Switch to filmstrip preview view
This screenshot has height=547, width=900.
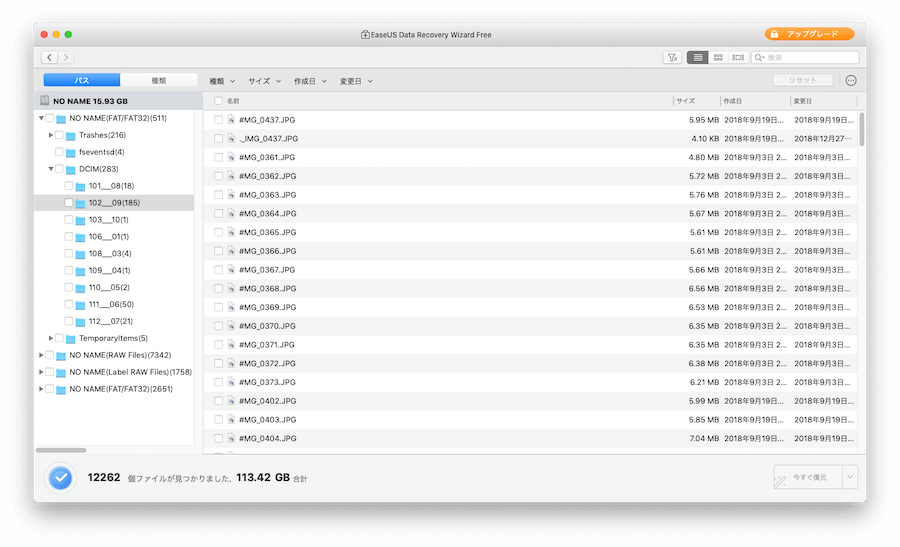point(738,57)
